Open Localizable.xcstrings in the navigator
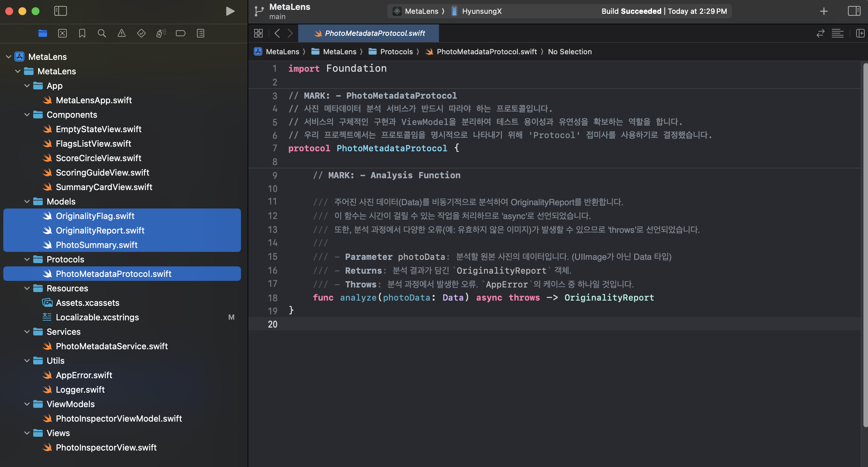Screen dimensions: 868x467 (x=97, y=317)
